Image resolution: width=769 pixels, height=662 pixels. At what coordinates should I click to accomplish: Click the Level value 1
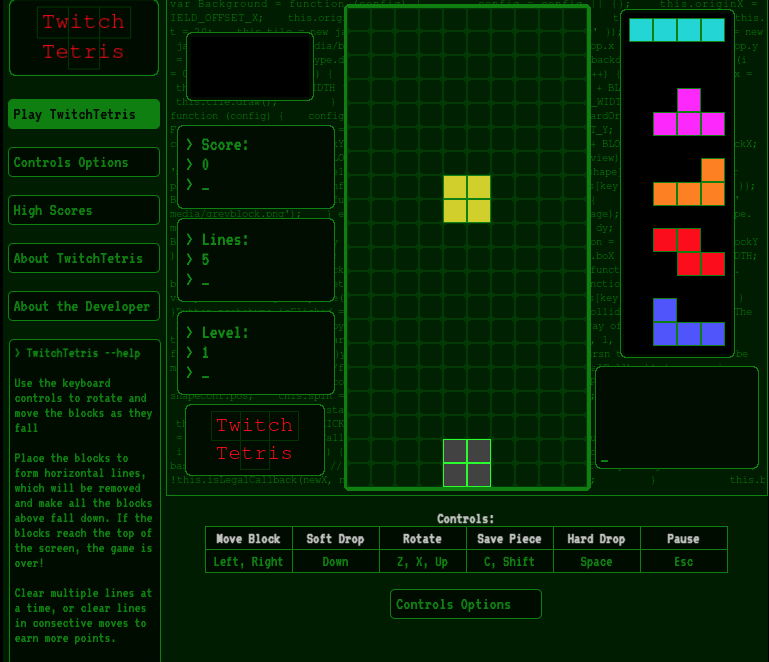(205, 353)
